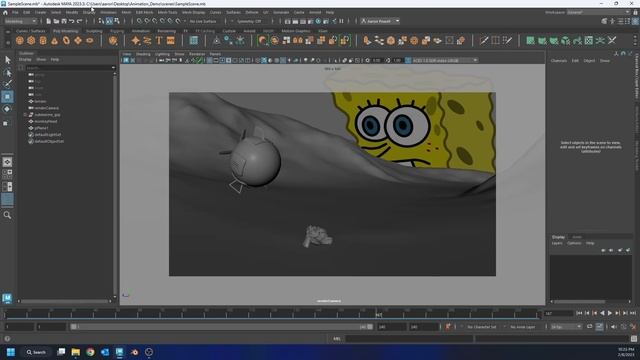The image size is (640, 360).
Task: Click the range slider left handle
Action: [73, 327]
